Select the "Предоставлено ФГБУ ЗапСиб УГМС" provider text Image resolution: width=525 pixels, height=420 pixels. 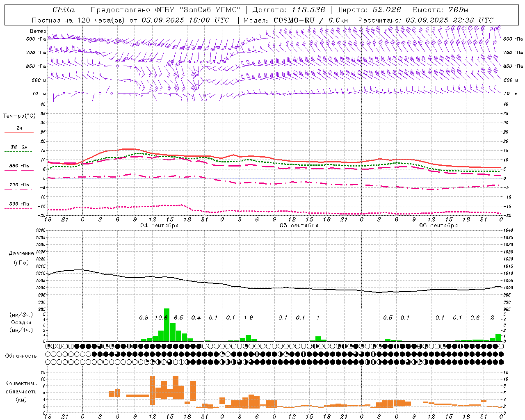166,10
